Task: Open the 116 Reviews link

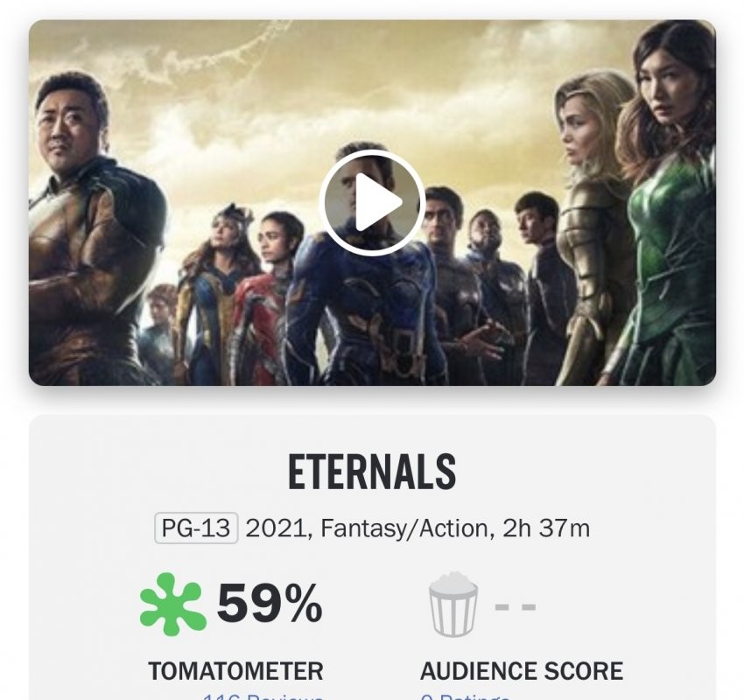Action: click(263, 696)
